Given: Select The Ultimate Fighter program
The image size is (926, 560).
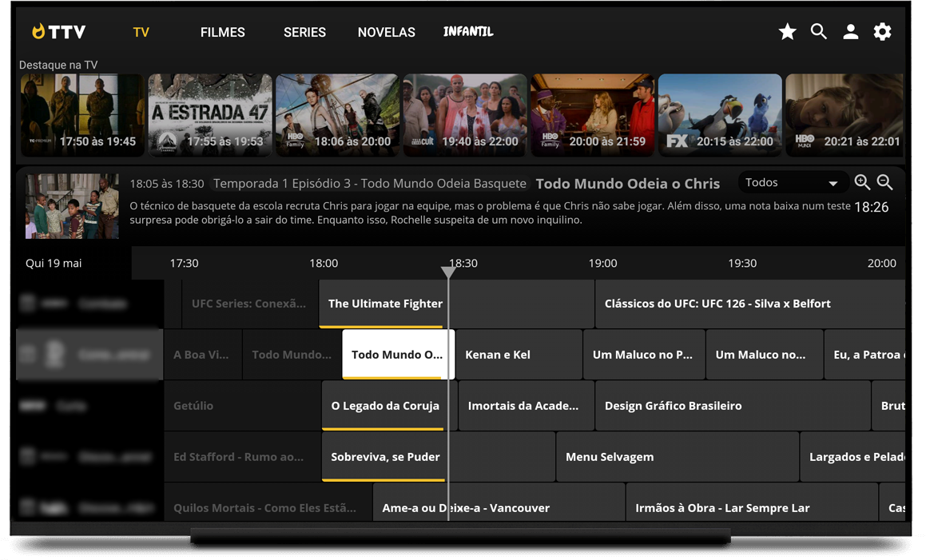Looking at the screenshot, I should click(385, 304).
